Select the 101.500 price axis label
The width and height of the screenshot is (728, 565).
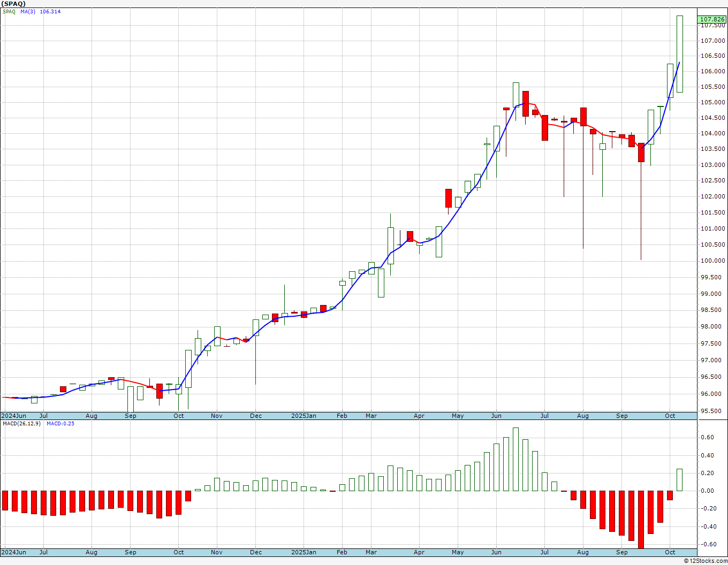[x=713, y=212]
